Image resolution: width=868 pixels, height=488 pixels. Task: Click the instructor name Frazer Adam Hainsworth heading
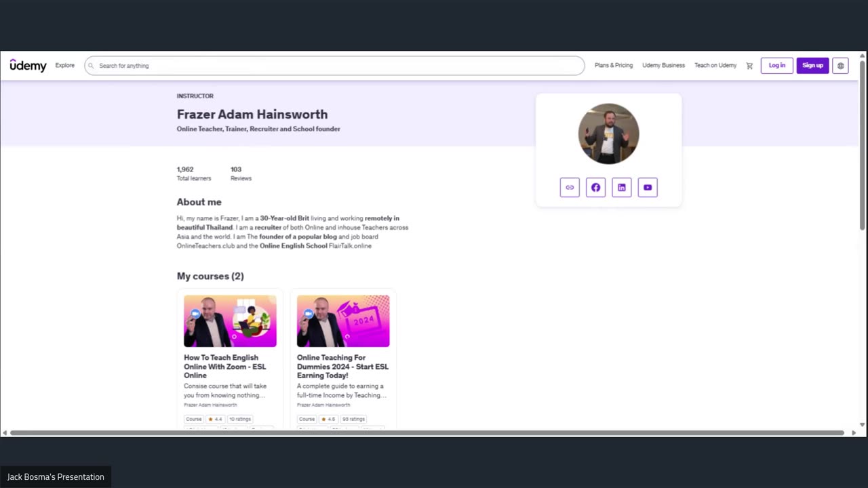pyautogui.click(x=252, y=115)
